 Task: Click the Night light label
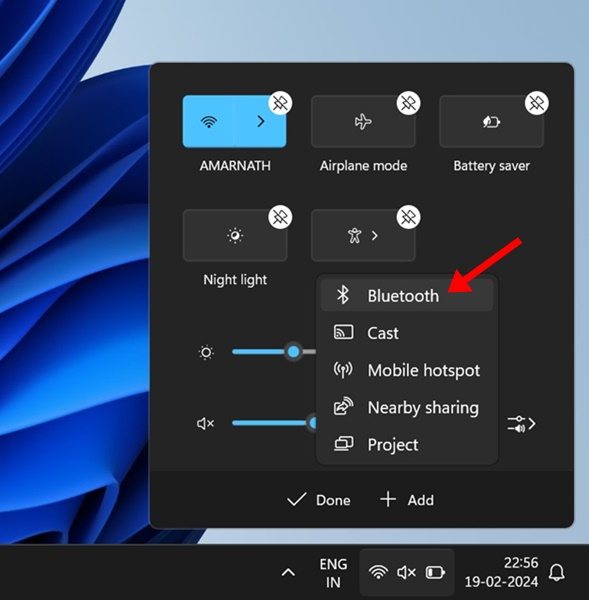(x=235, y=280)
